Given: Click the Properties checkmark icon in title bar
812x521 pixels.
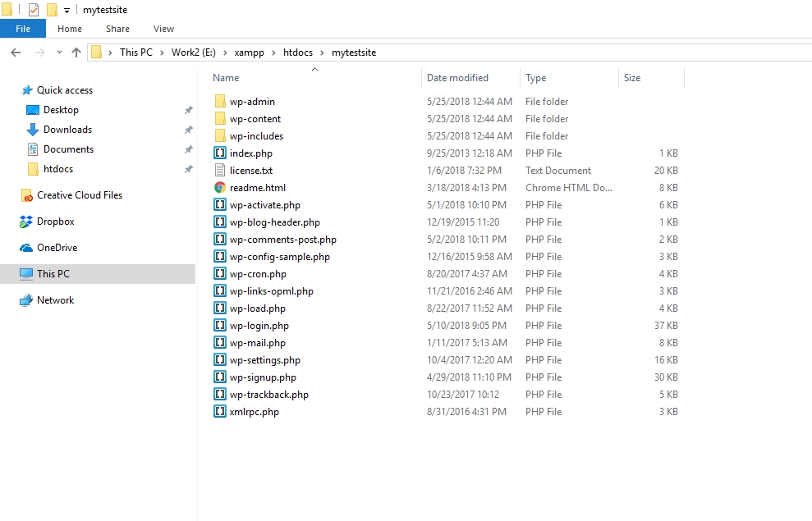Looking at the screenshot, I should pyautogui.click(x=34, y=9).
